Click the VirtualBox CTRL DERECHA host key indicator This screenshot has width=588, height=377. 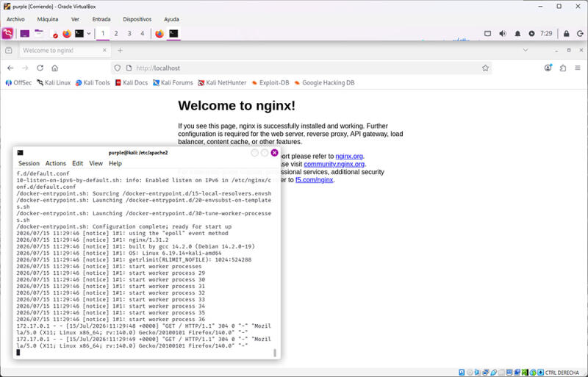point(562,373)
